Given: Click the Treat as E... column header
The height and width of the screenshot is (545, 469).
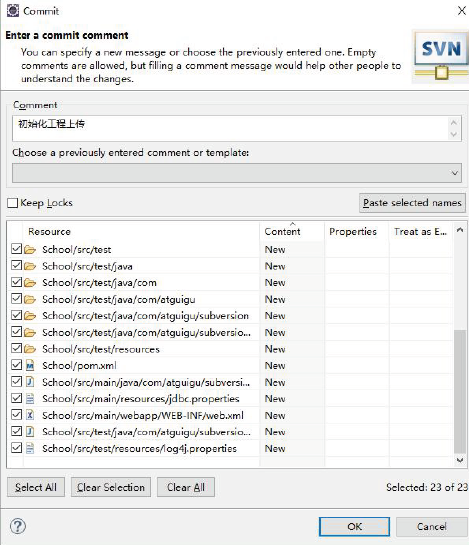Looking at the screenshot, I should click(x=420, y=231).
